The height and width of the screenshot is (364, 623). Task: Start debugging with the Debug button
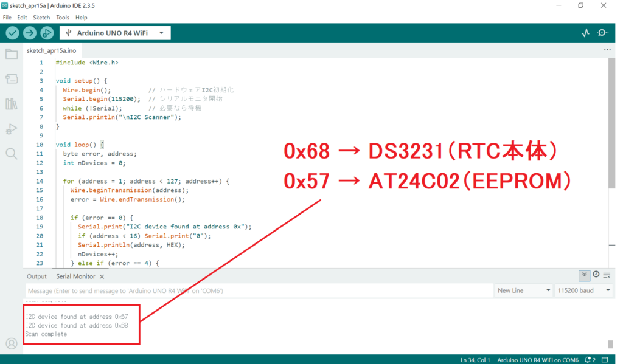pyautogui.click(x=47, y=33)
